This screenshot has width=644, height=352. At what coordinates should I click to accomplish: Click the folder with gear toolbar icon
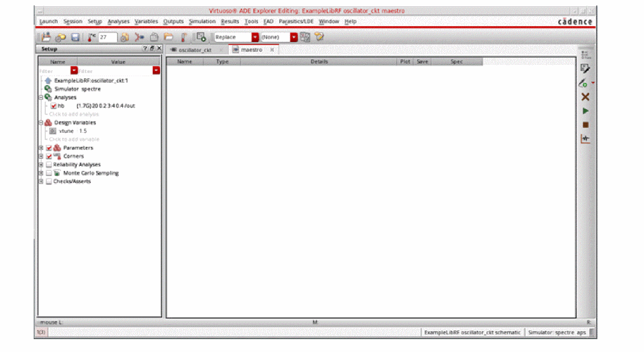tap(60, 37)
